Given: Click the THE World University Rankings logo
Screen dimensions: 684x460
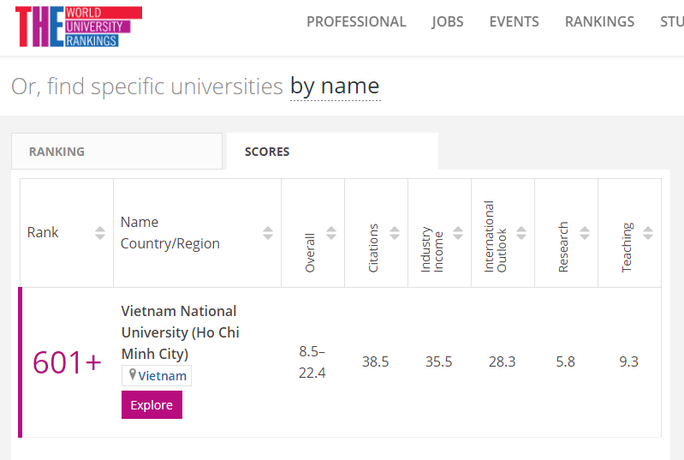Looking at the screenshot, I should [78, 27].
